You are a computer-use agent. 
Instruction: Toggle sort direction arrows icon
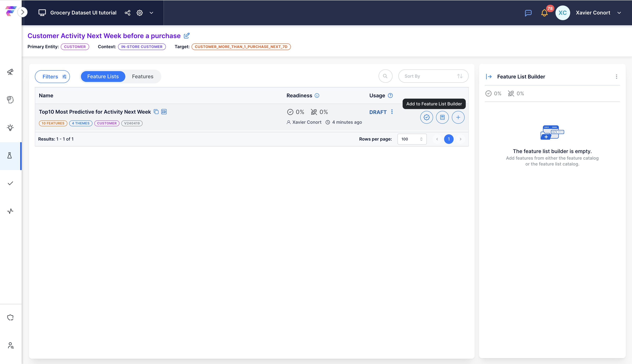(460, 76)
